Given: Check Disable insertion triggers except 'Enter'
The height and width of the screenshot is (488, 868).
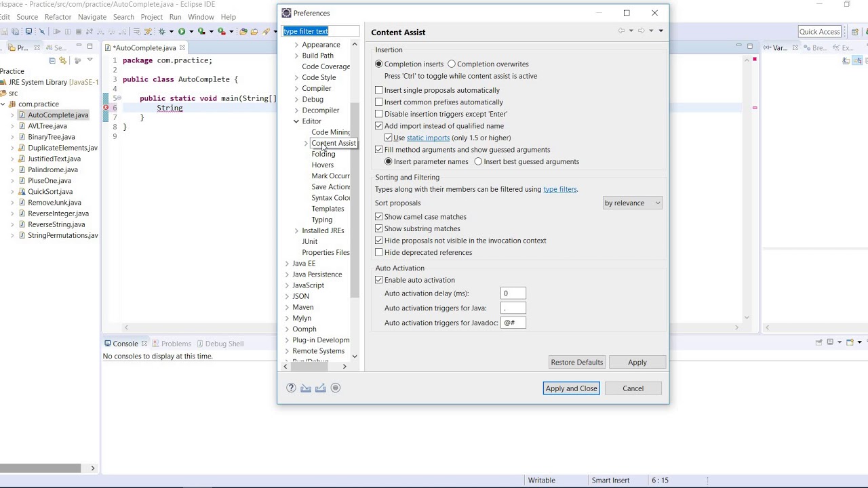Looking at the screenshot, I should pos(379,114).
